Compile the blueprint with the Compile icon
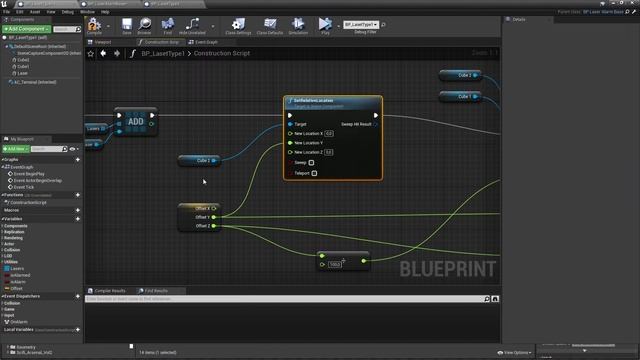Image resolution: width=640 pixels, height=360 pixels. tap(94, 26)
